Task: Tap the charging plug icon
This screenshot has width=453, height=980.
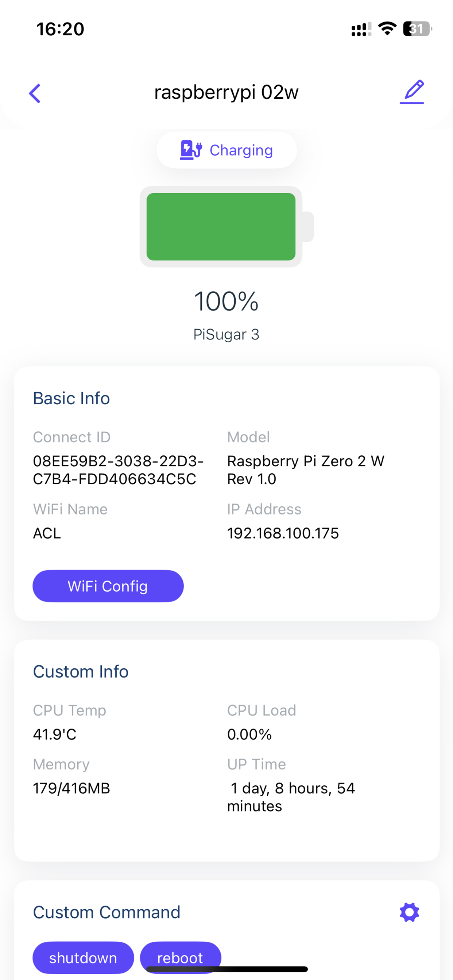Action: (x=191, y=150)
